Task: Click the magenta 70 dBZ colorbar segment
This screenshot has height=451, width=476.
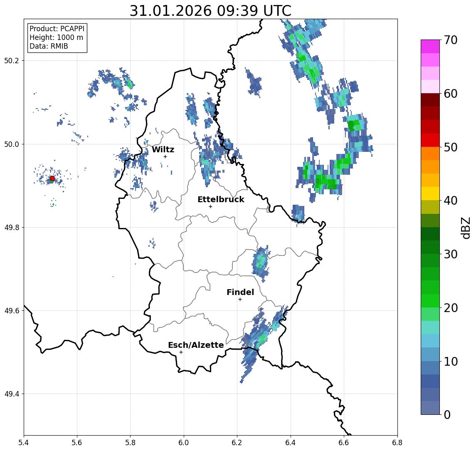Action: 430,47
